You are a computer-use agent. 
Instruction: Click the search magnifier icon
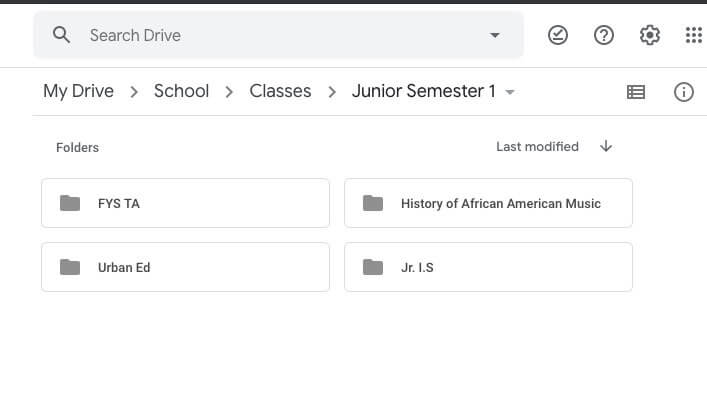[x=61, y=35]
